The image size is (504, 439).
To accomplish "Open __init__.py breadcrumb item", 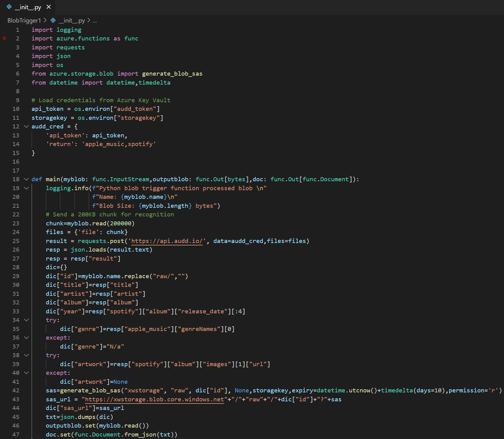I will coord(72,20).
